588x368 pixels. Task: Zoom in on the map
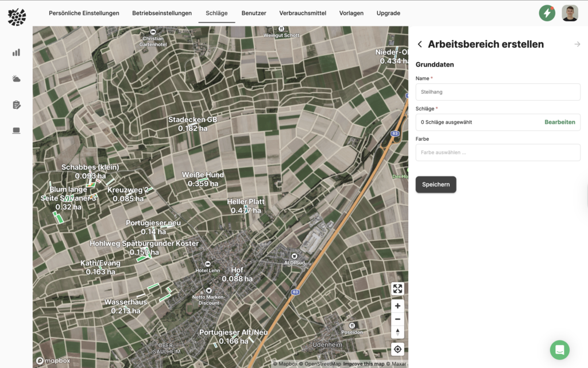(397, 306)
